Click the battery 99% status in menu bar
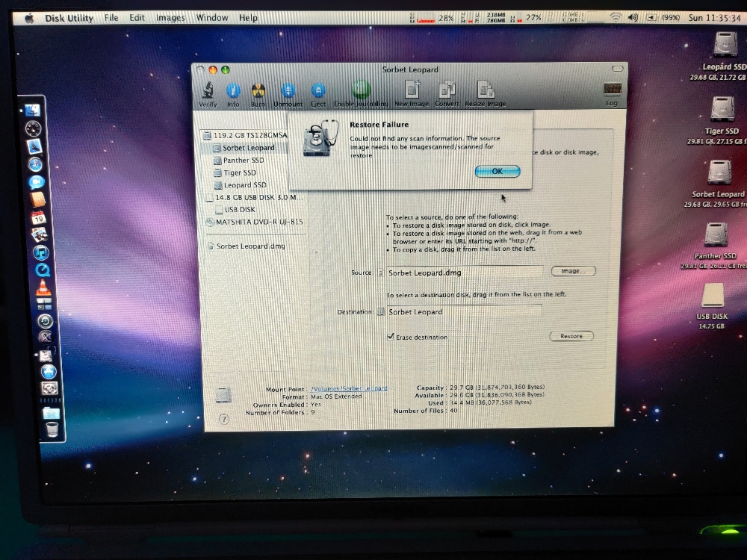Viewport: 747px width, 560px height. click(663, 18)
